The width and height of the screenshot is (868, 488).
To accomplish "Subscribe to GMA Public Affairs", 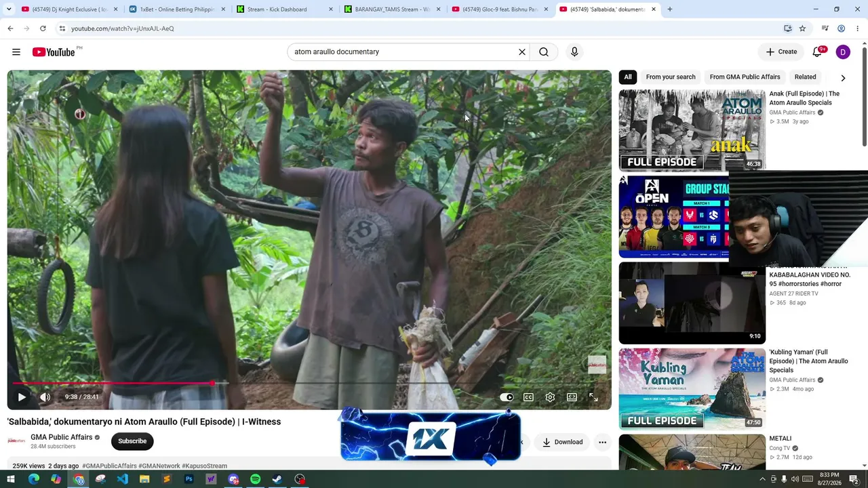I will click(132, 441).
